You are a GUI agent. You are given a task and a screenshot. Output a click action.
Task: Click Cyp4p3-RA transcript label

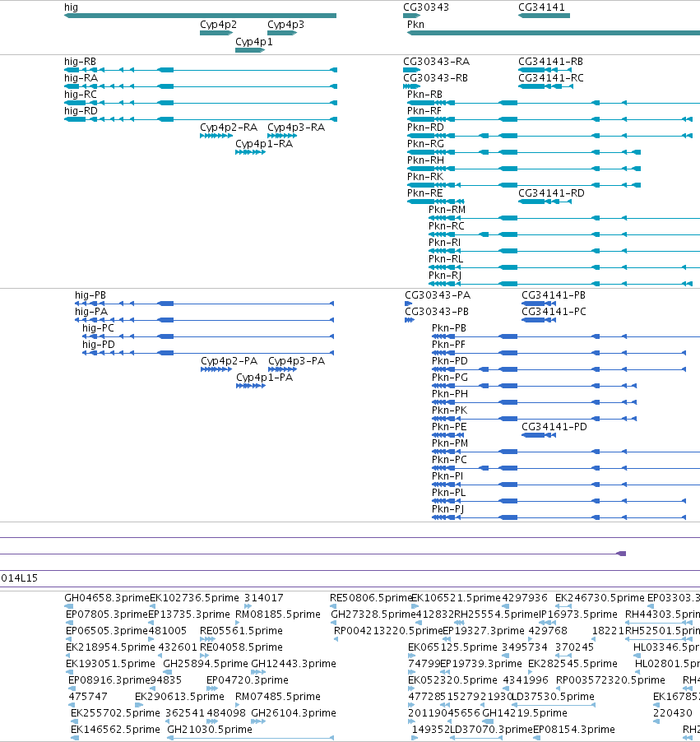tap(296, 128)
